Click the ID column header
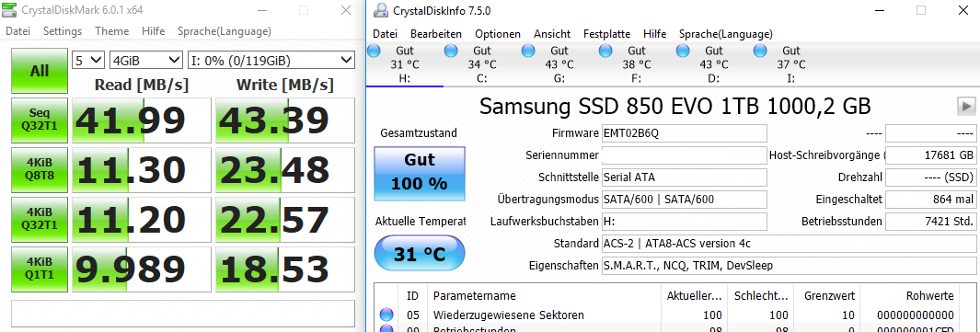 (412, 296)
